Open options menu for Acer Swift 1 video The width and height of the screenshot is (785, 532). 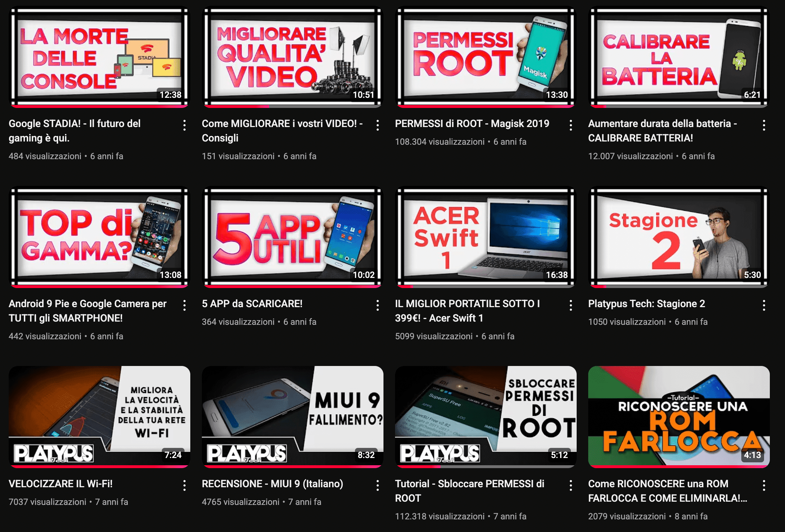571,305
